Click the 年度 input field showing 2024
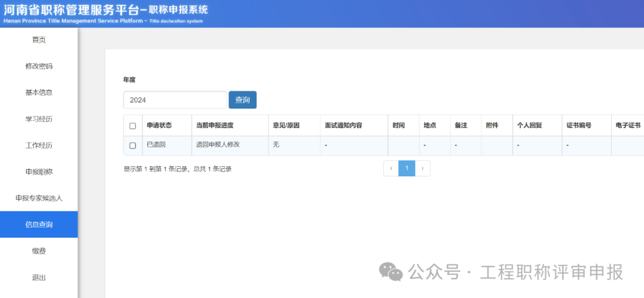This screenshot has width=644, height=298. 175,100
